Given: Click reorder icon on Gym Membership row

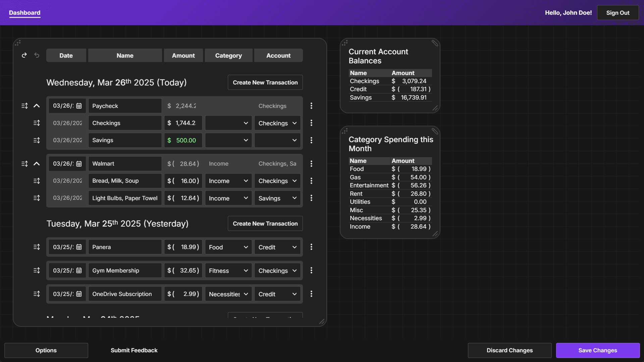Looking at the screenshot, I should [x=37, y=270].
